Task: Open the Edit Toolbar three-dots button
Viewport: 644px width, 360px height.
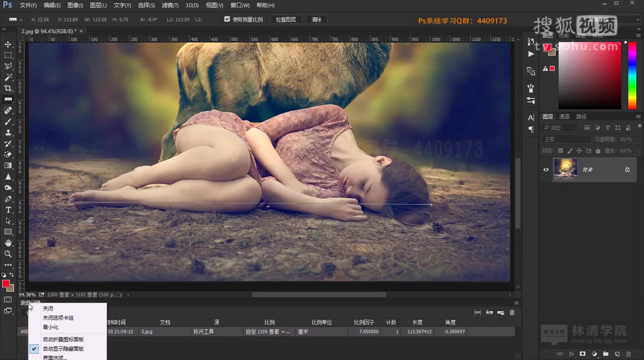Action: click(x=8, y=265)
